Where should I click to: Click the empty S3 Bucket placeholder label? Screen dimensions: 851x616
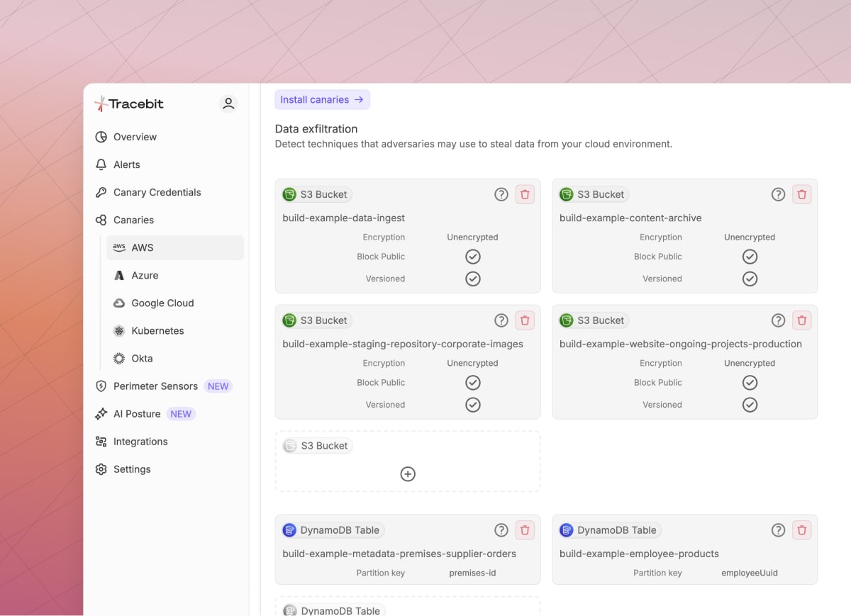click(x=318, y=446)
